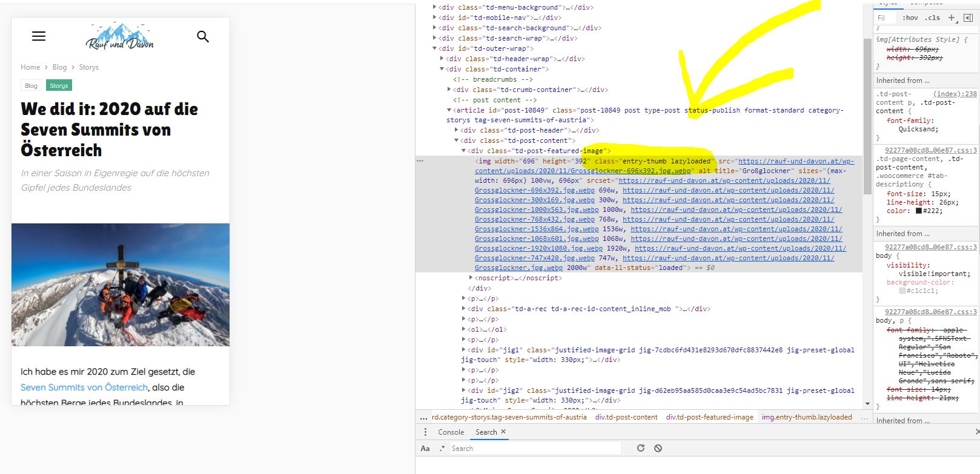980x474 pixels.
Task: Click the article headline 'We did it: 2020'
Action: [x=110, y=130]
